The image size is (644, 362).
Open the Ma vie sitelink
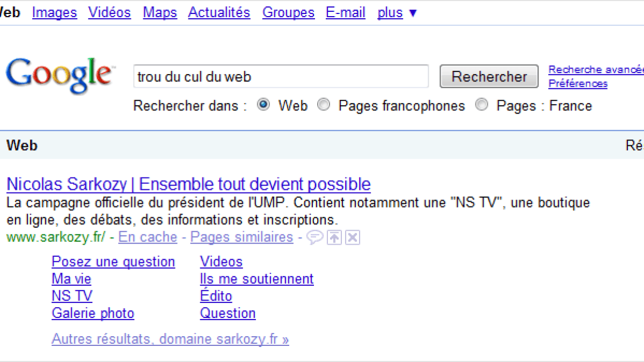point(71,279)
